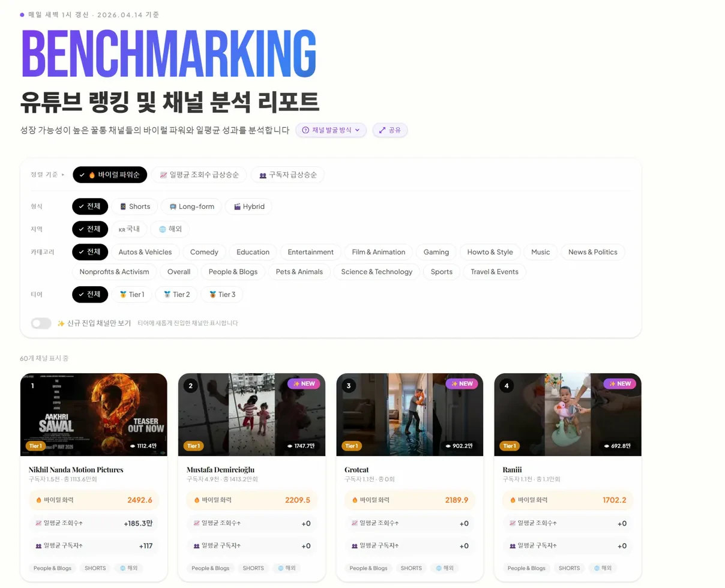The width and height of the screenshot is (725, 588).
Task: Select the Tier 1 medal filter
Action: point(132,295)
